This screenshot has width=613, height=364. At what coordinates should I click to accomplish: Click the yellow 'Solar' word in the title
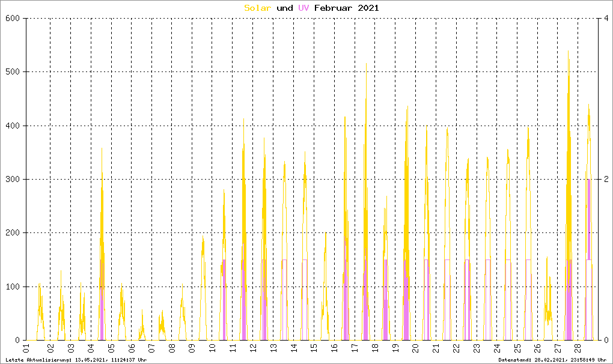coord(257,8)
